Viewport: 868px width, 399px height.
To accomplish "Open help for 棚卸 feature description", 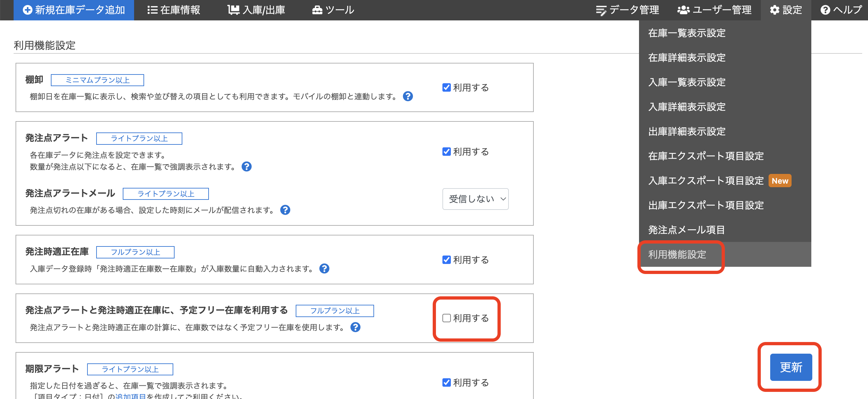I will tap(408, 97).
